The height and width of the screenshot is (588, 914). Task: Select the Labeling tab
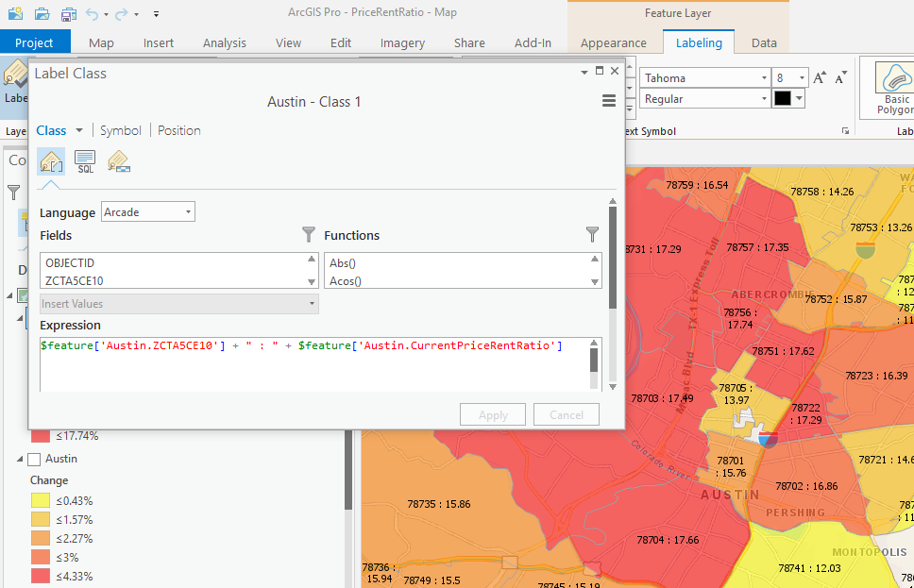[x=699, y=42]
